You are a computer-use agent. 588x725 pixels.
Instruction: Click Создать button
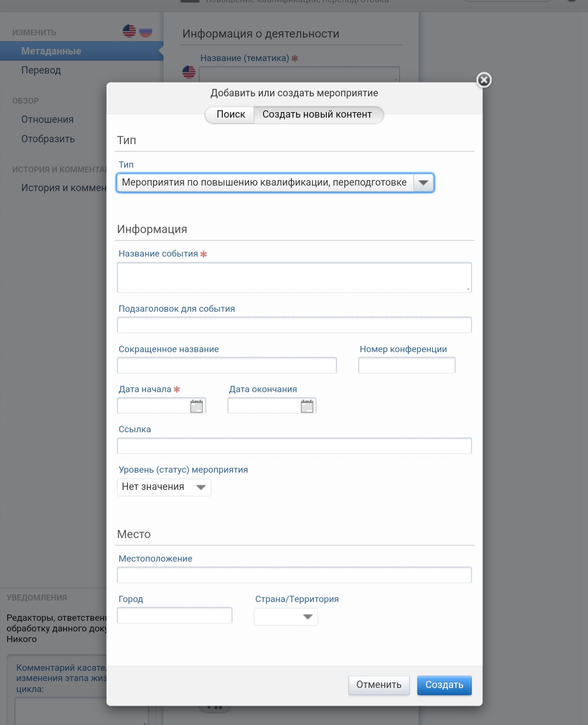tap(444, 685)
